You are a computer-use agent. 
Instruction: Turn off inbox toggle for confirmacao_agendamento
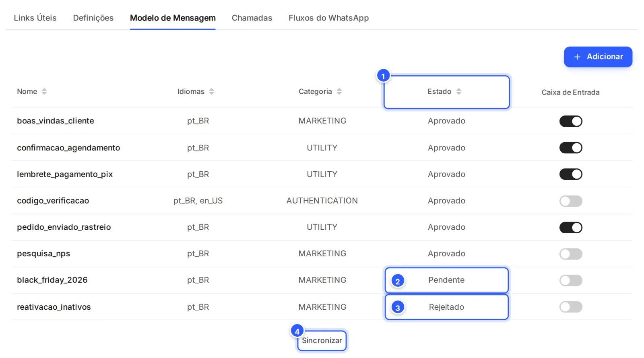[x=571, y=148]
